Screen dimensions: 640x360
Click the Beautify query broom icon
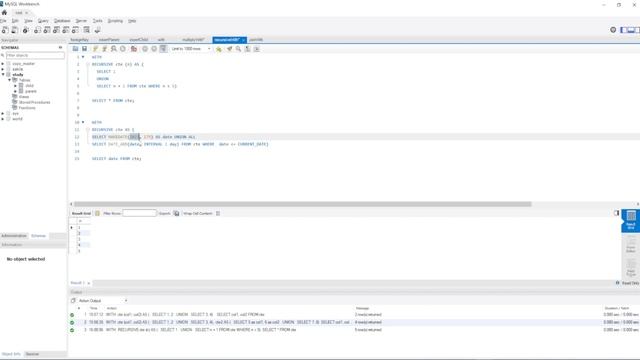(229, 49)
